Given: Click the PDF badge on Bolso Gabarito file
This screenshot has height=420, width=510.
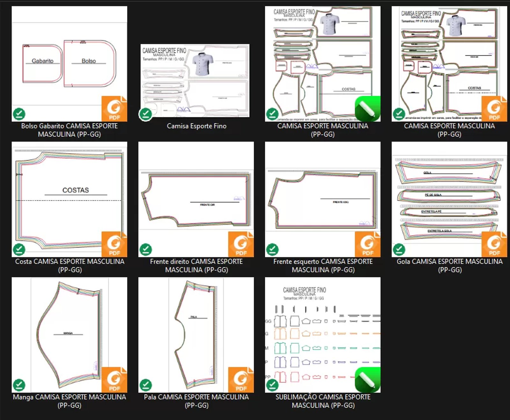Looking at the screenshot, I should [114, 109].
